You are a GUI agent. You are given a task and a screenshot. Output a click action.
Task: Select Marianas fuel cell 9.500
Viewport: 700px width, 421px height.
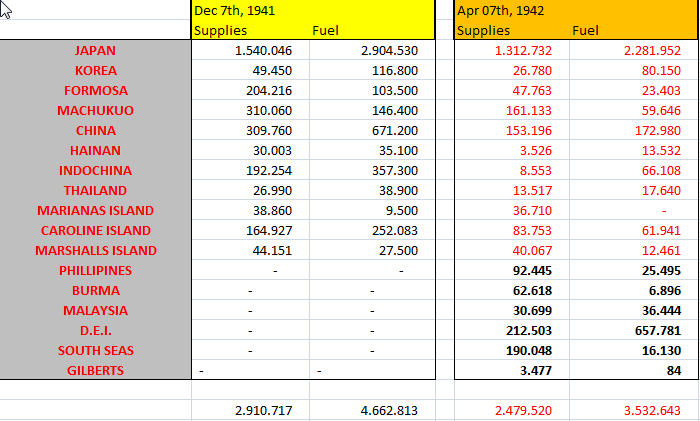click(x=372, y=210)
